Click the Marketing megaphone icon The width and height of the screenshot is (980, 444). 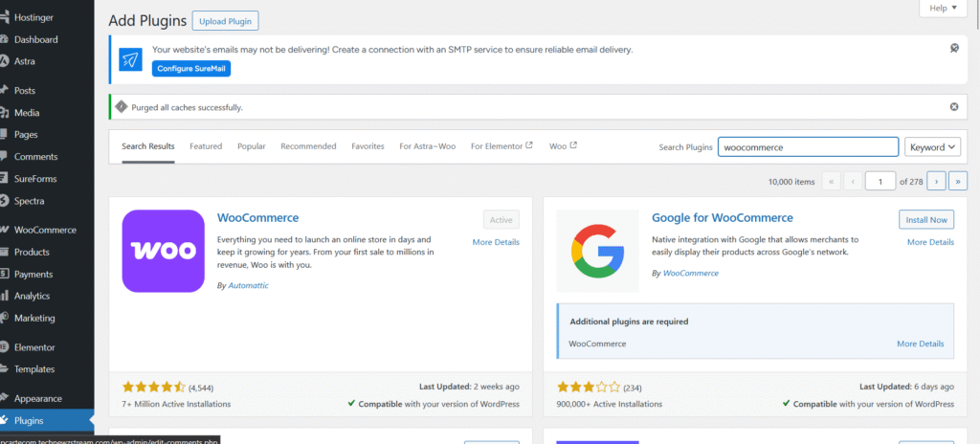(x=3, y=318)
